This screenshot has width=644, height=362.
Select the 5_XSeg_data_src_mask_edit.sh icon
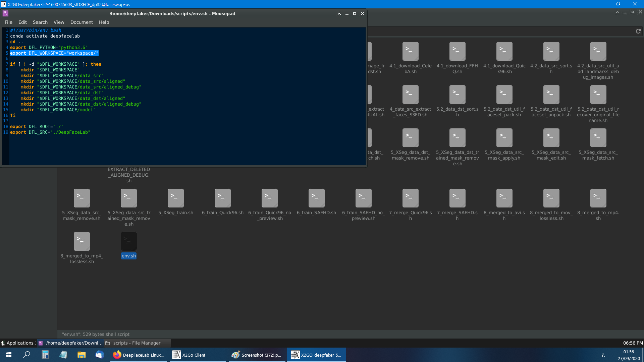click(551, 137)
